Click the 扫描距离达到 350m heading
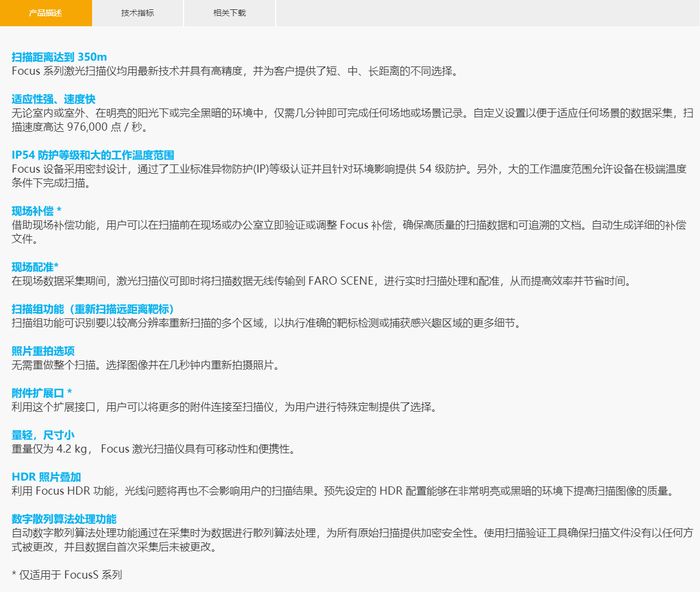The image size is (700, 592). (59, 57)
